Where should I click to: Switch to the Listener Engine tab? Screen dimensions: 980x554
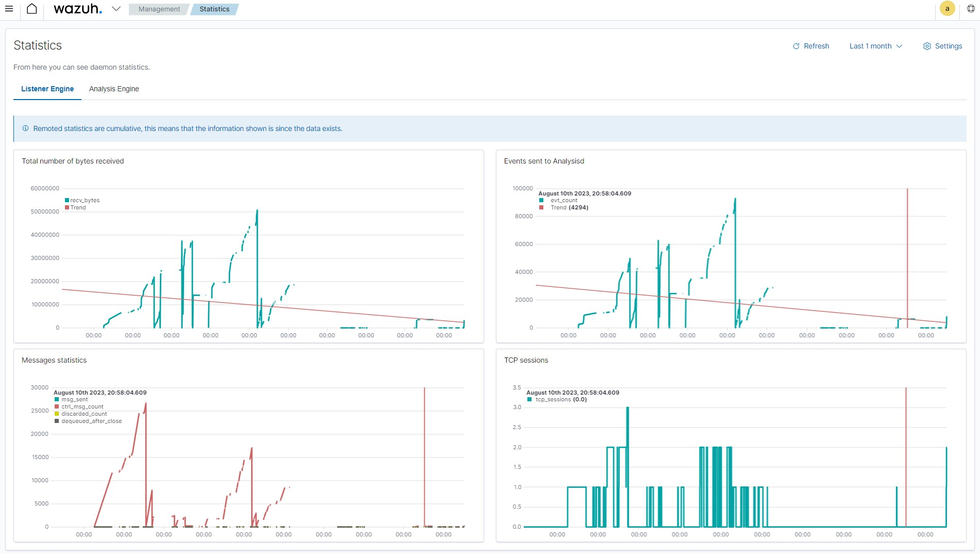(x=47, y=89)
